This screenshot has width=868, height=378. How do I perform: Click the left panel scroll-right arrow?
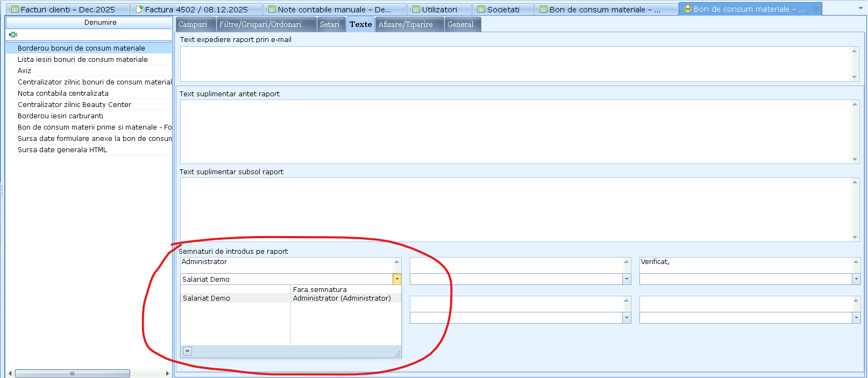pos(167,373)
